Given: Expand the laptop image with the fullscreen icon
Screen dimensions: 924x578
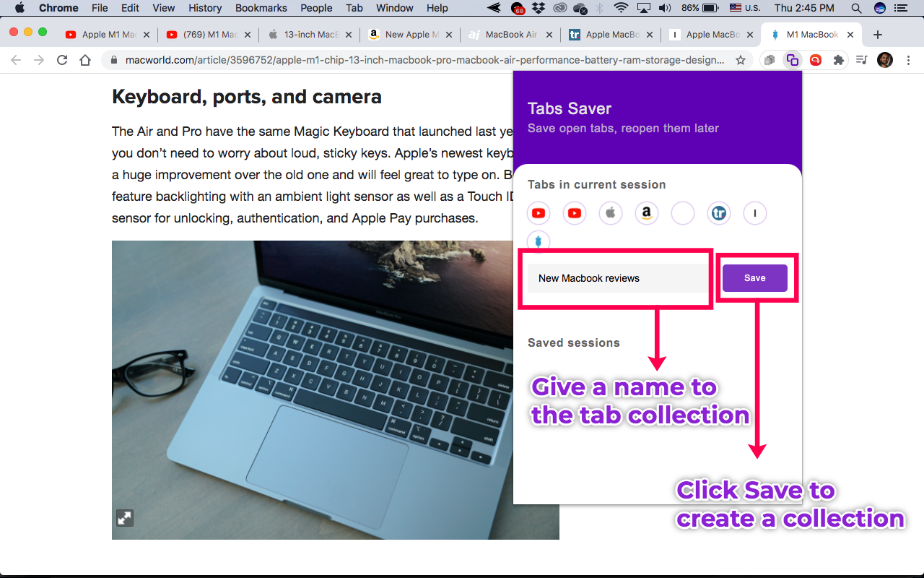Looking at the screenshot, I should [125, 518].
